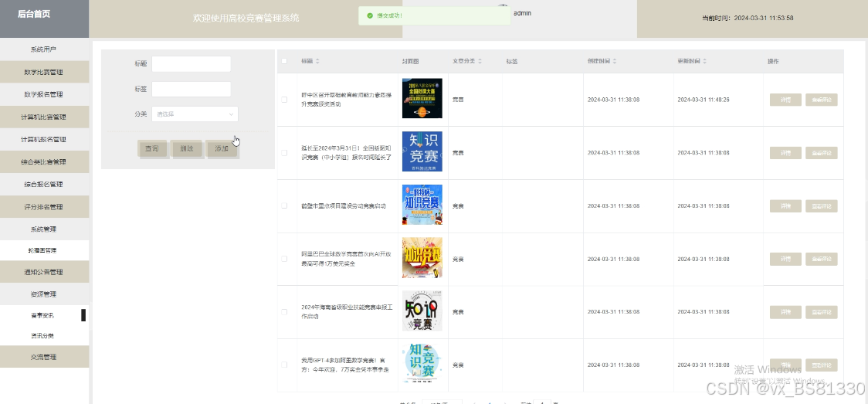
Task: Expand 综合报名管理 in sidebar
Action: click(44, 185)
